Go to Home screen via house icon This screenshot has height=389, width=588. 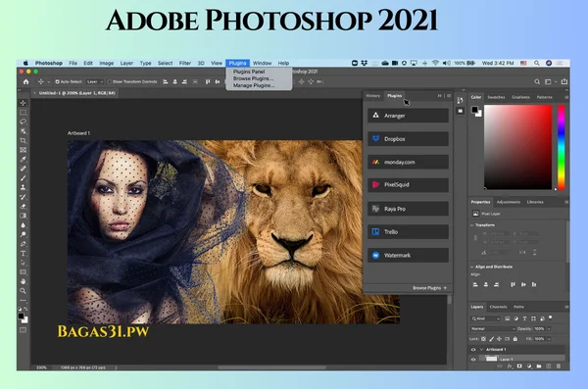coord(25,81)
